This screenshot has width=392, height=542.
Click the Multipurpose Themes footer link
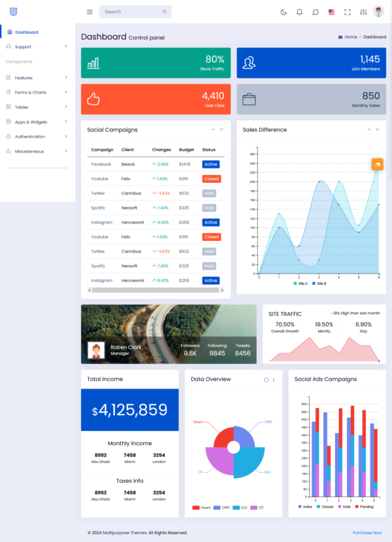(125, 533)
